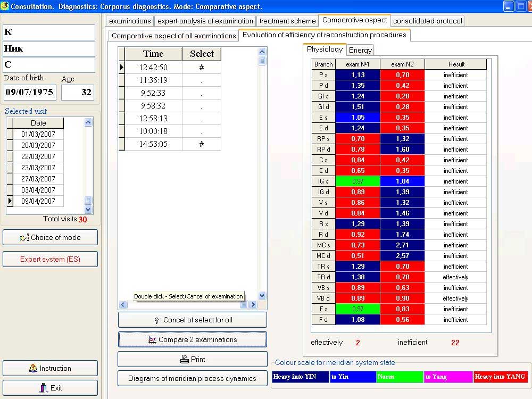532x399 pixels.
Task: Select visit date 23/03/2007
Action: [x=38, y=168]
